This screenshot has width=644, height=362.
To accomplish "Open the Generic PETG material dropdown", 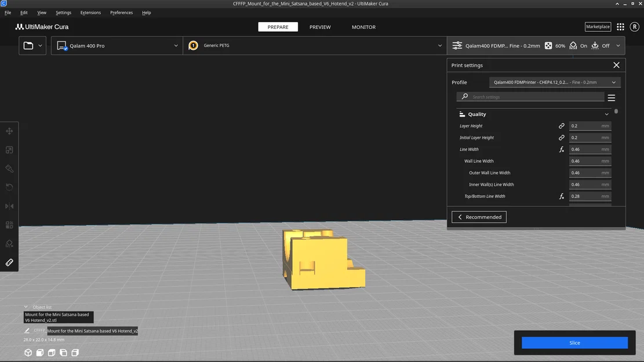I will [x=315, y=46].
